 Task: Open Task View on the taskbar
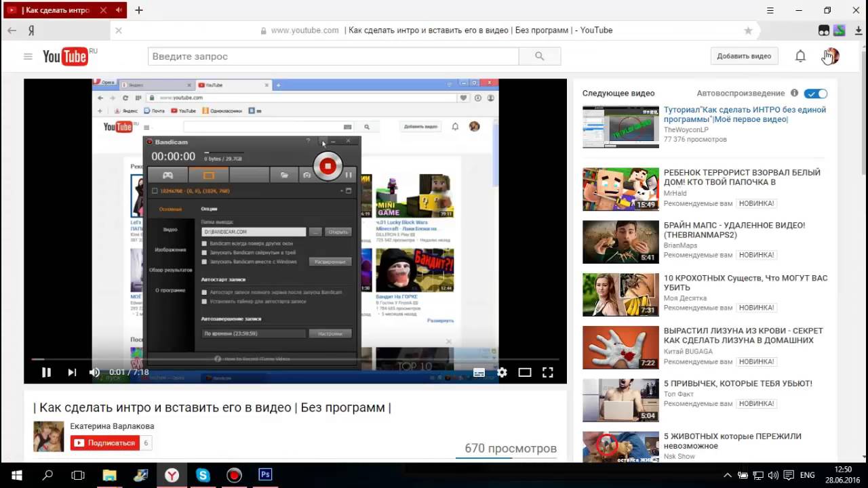(78, 475)
